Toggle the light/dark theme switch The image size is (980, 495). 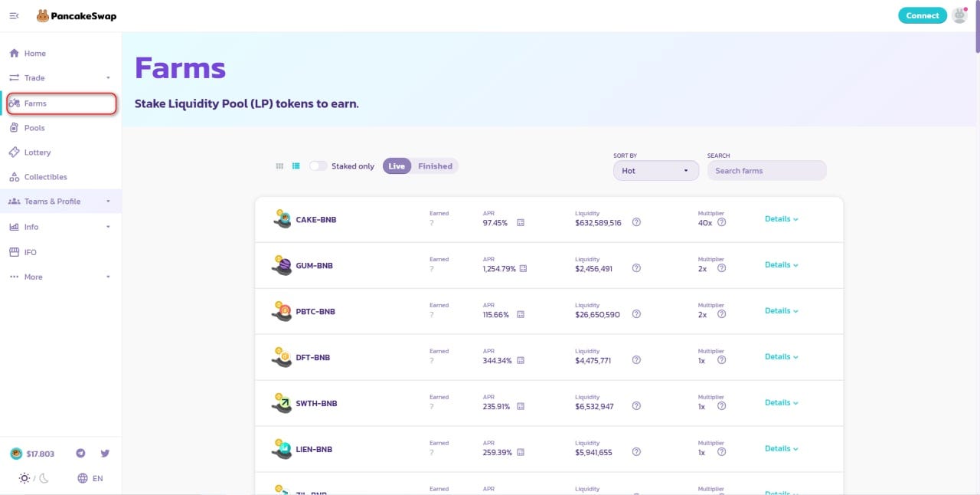point(34,478)
